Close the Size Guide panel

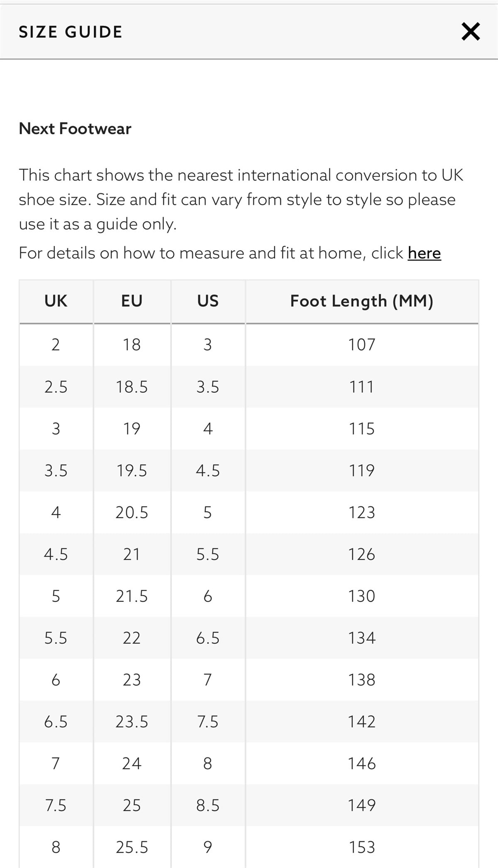[471, 32]
